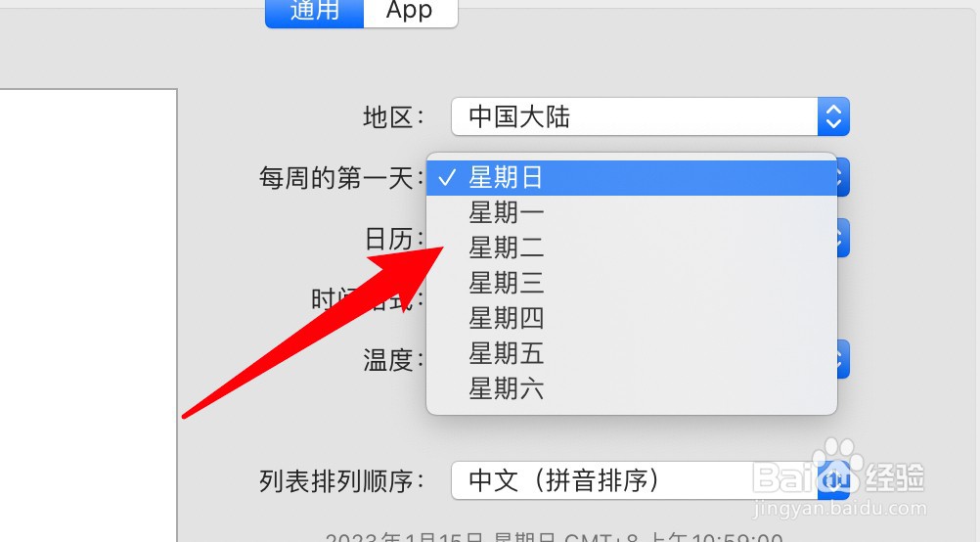This screenshot has height=542, width=980.
Task: Click the 每周的第一天 dropdown arrow edge
Action: click(843, 177)
